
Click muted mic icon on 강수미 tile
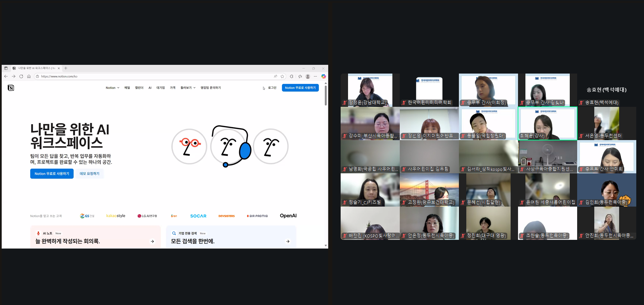coord(345,136)
